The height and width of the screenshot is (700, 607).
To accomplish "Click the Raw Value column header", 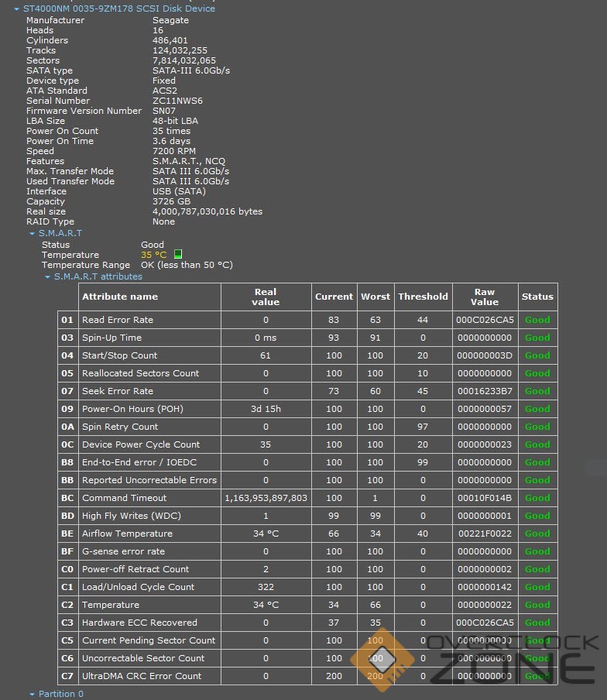I will point(485,297).
